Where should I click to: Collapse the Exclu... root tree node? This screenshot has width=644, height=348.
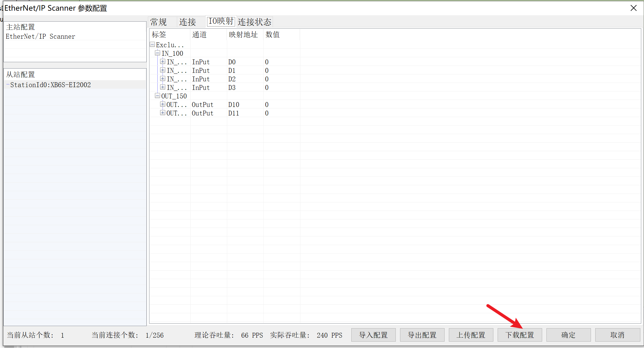(x=152, y=44)
